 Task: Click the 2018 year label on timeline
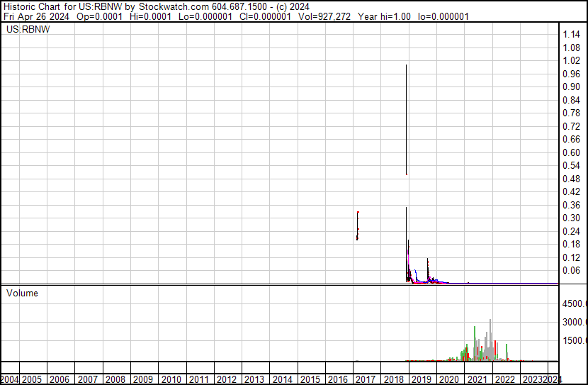point(393,379)
